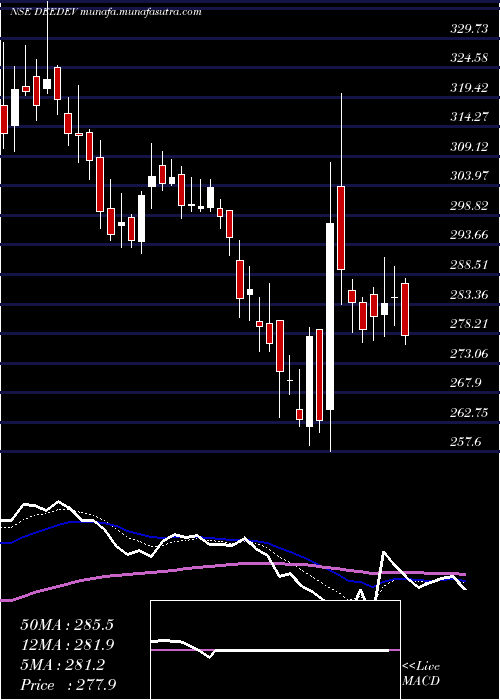Click the 298.82 price axis label

(x=469, y=205)
